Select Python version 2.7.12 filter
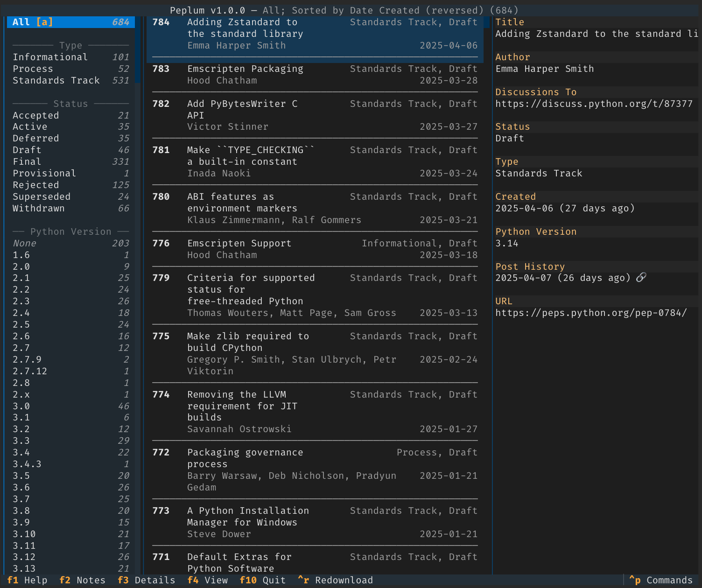Screen dimensions: 702x588 71,371
